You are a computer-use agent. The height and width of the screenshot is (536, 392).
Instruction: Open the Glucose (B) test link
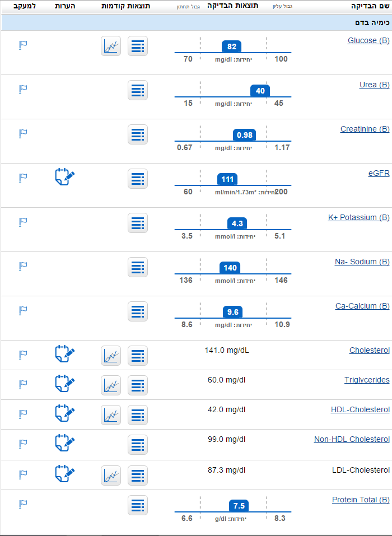click(x=368, y=40)
